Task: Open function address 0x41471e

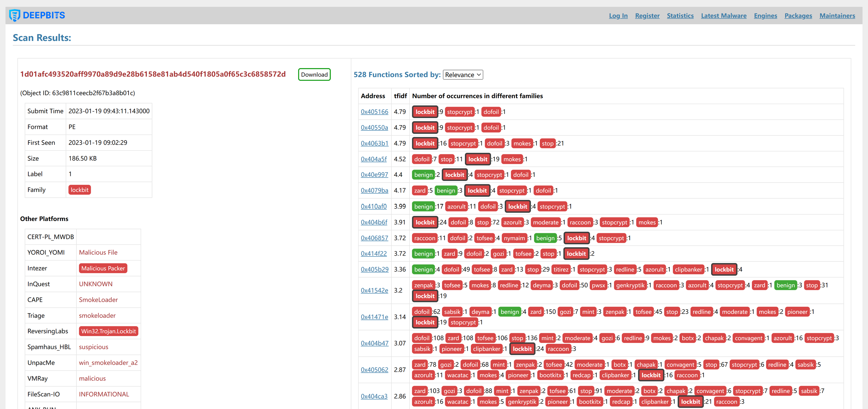Action: pos(374,317)
